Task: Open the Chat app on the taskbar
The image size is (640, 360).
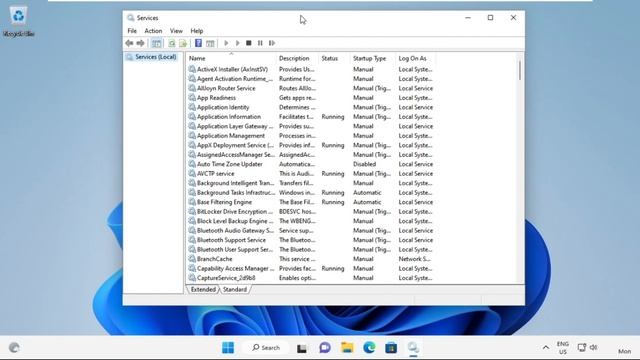Action: (325, 348)
